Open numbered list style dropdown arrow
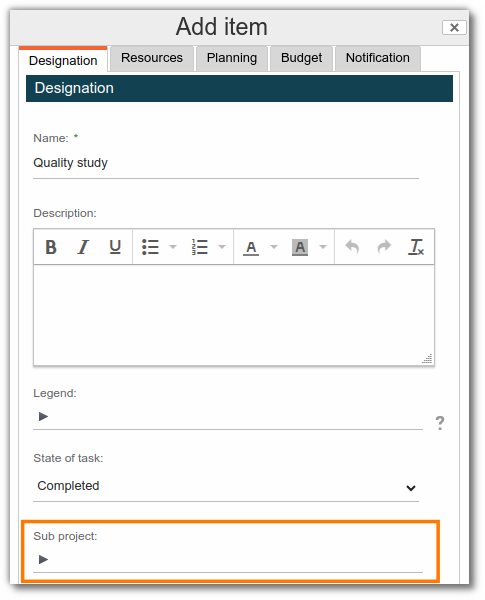 tap(222, 247)
